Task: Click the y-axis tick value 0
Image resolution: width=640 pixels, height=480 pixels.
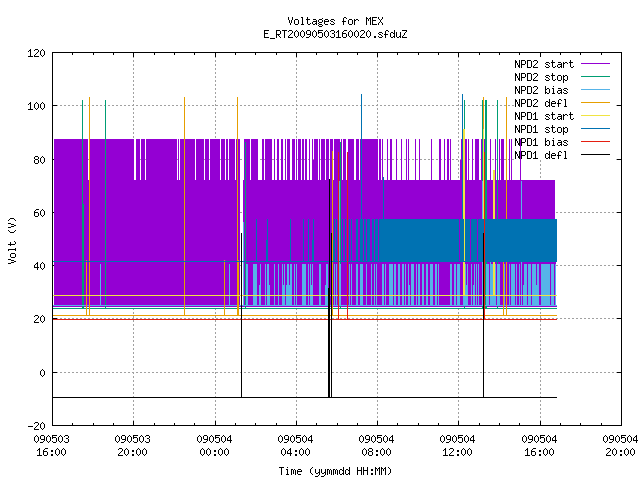Action: coord(42,373)
